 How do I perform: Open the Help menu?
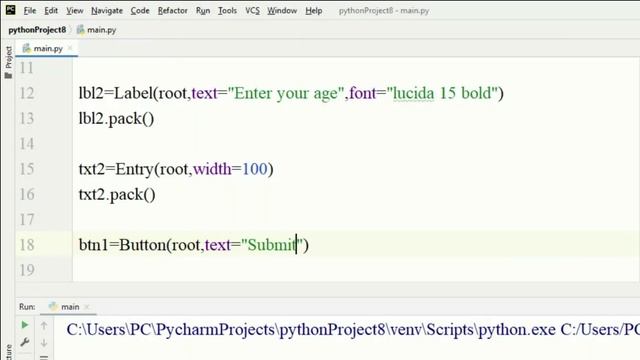[313, 11]
